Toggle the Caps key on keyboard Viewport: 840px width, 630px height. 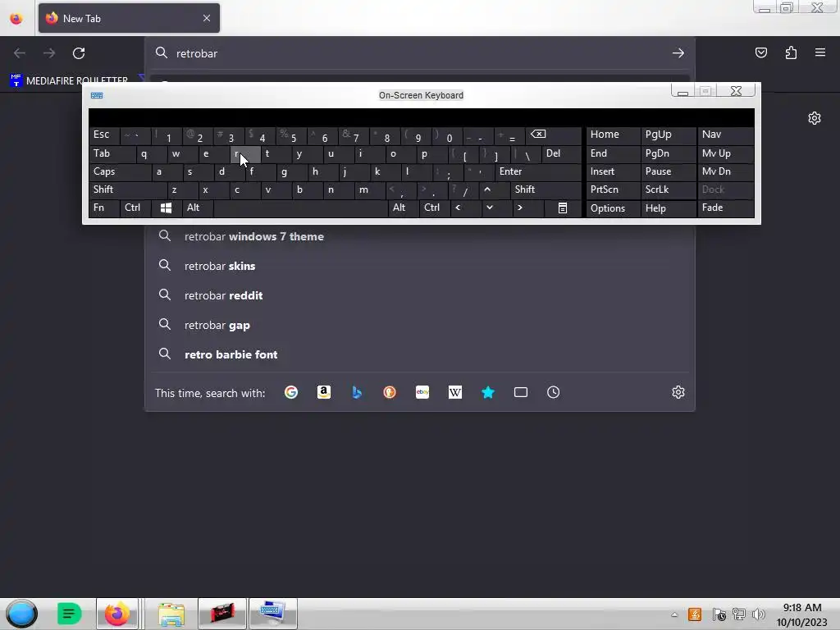(x=120, y=171)
